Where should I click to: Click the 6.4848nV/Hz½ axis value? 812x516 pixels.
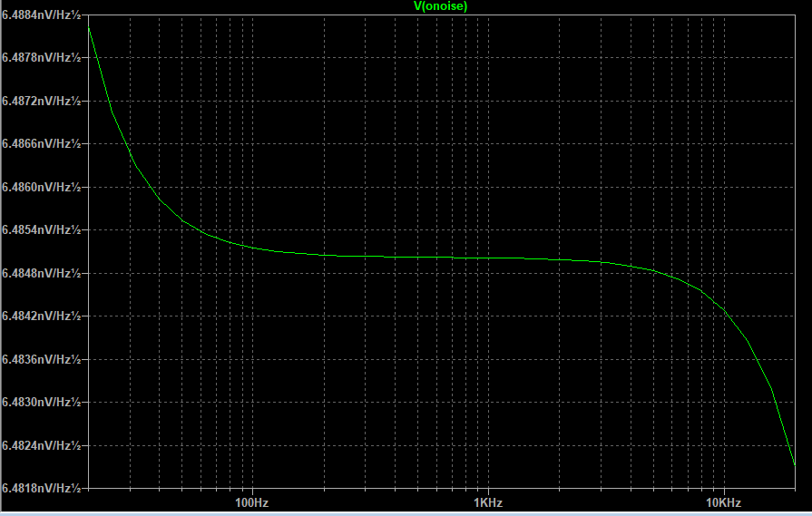click(x=42, y=273)
